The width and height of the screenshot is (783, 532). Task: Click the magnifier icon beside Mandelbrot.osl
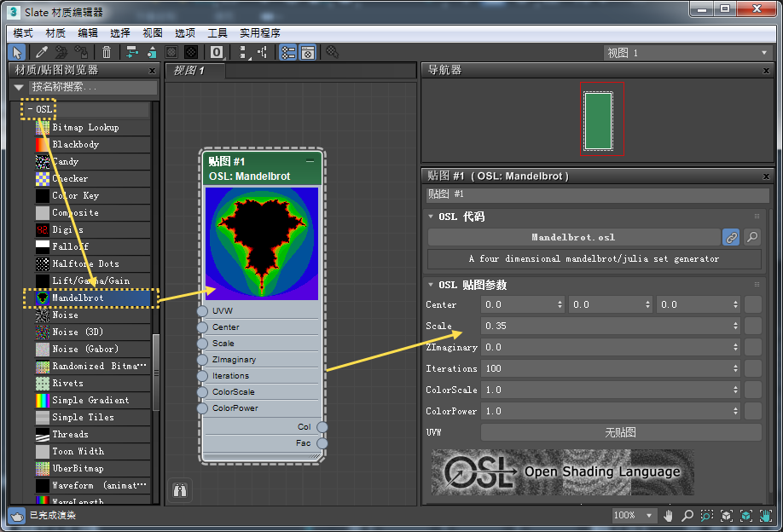pyautogui.click(x=752, y=238)
